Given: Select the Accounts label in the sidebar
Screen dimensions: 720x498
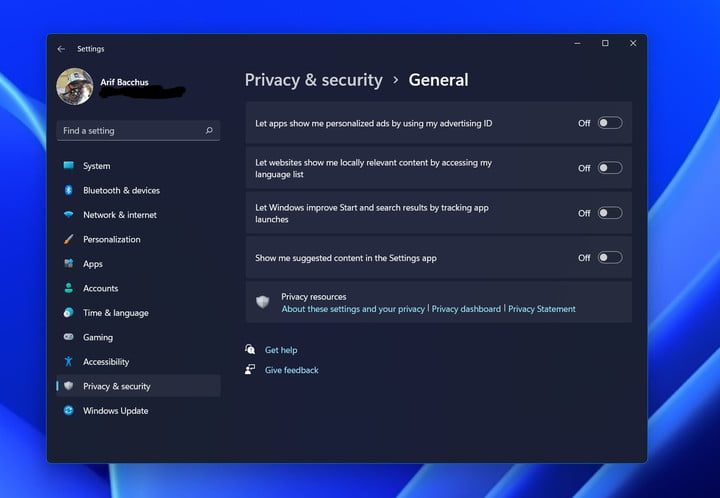Looking at the screenshot, I should click(x=101, y=288).
